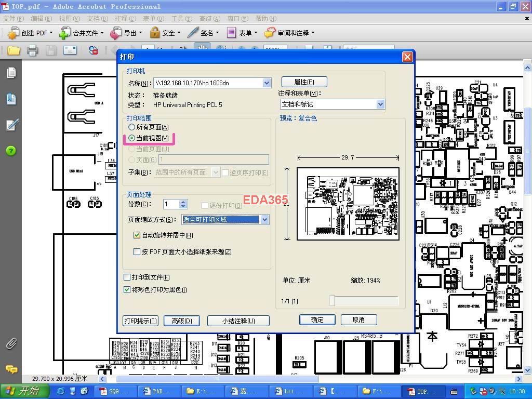Open the Forms (表单) toolbar tool
This screenshot has height=399, width=532.
(x=231, y=33)
